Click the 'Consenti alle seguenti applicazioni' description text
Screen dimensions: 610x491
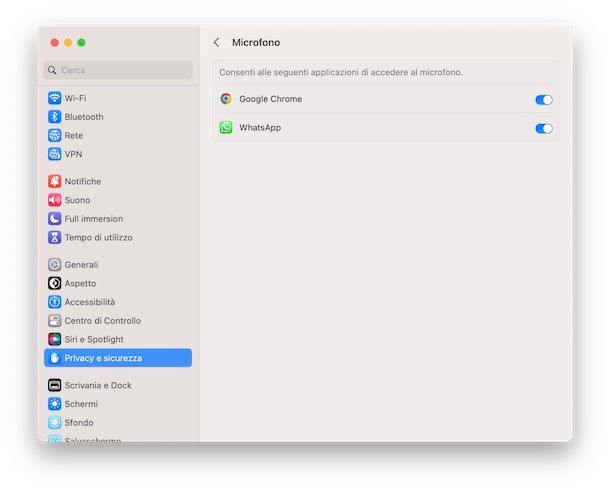341,72
